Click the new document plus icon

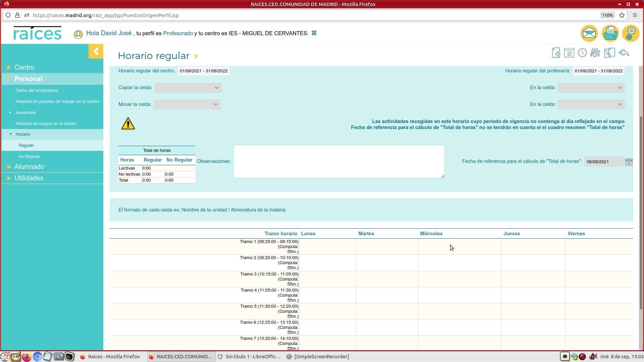point(556,53)
